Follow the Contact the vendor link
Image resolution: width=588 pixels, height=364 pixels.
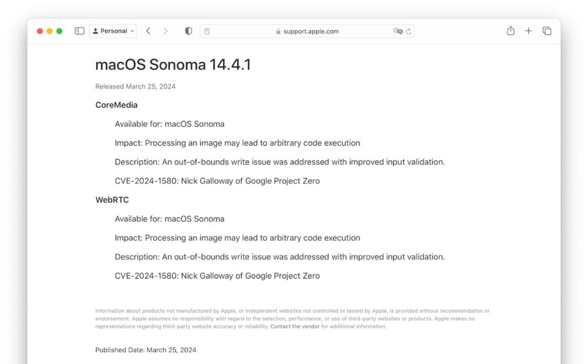pyautogui.click(x=295, y=326)
